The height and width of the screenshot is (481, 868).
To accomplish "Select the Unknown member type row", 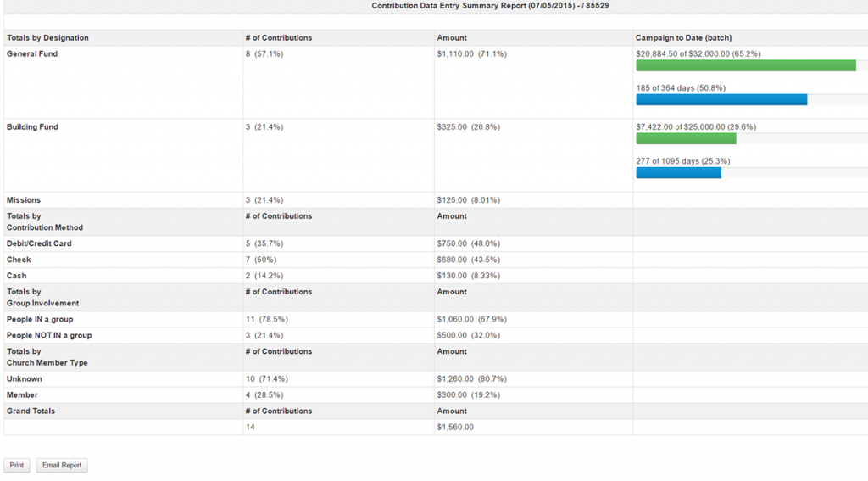I will point(25,378).
